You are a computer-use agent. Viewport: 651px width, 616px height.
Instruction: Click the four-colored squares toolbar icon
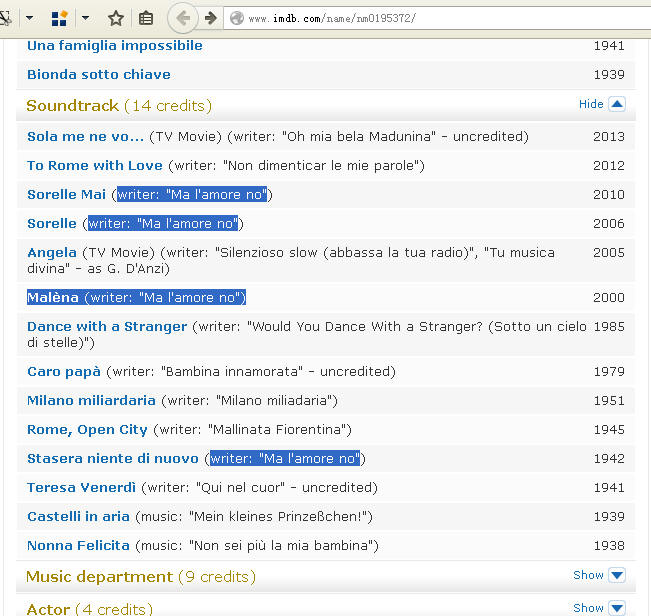tap(59, 18)
